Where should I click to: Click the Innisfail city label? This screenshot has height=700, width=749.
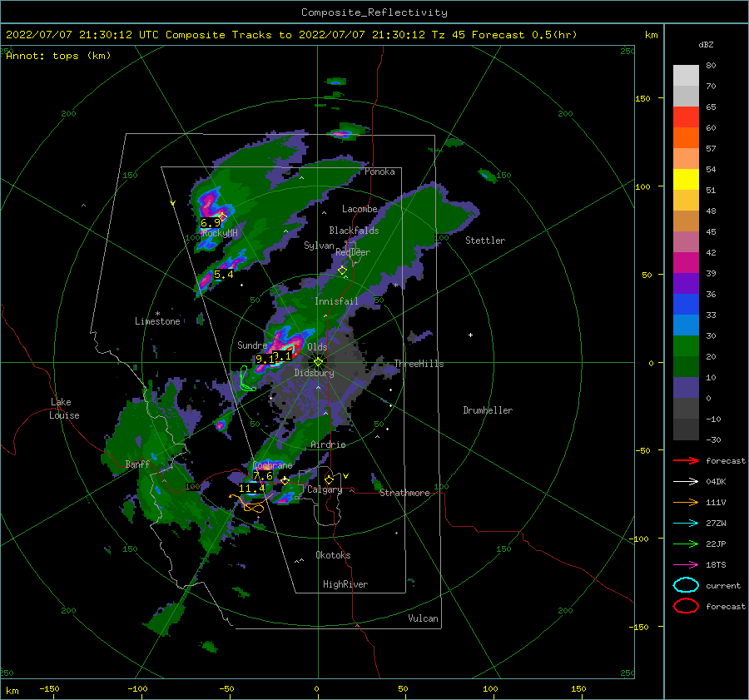coord(336,301)
